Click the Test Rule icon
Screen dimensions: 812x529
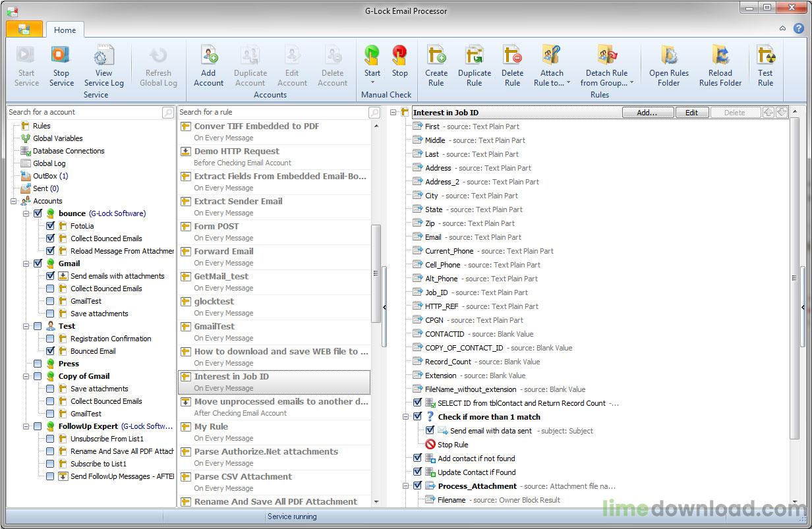(765, 64)
